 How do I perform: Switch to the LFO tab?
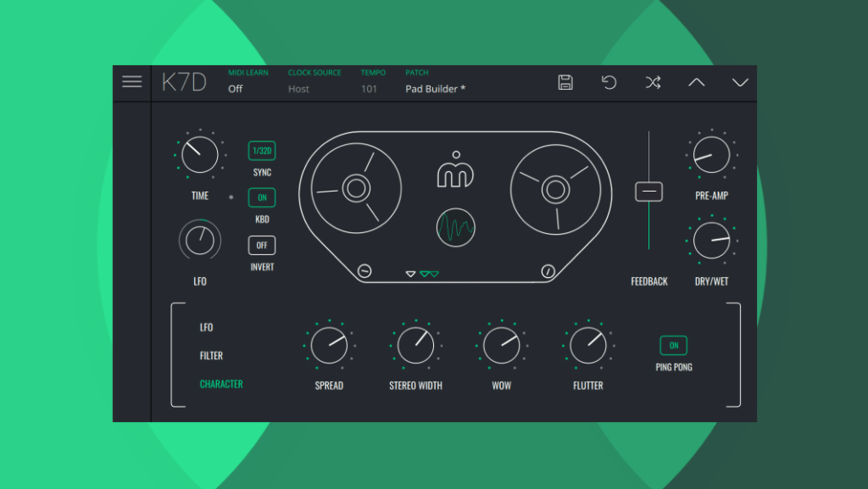point(207,327)
